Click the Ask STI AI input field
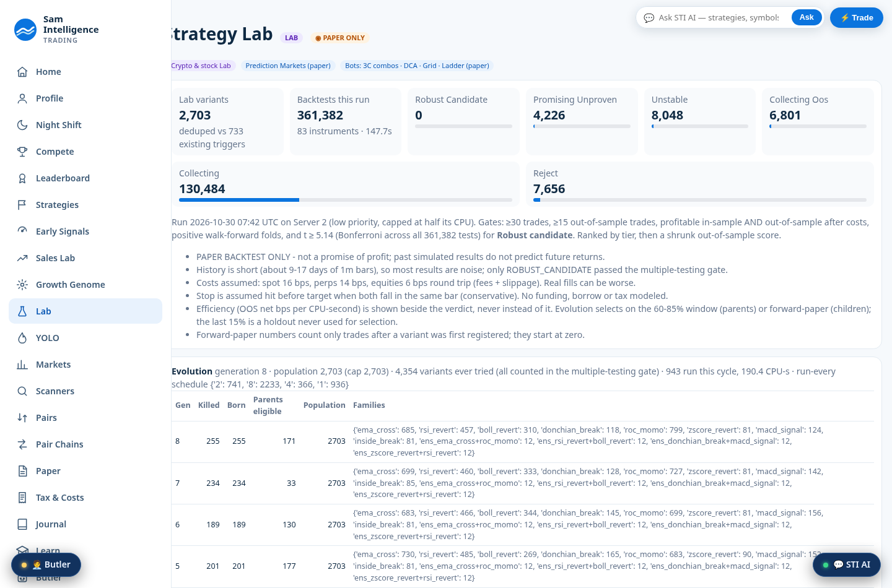This screenshot has width=892, height=588. [719, 17]
